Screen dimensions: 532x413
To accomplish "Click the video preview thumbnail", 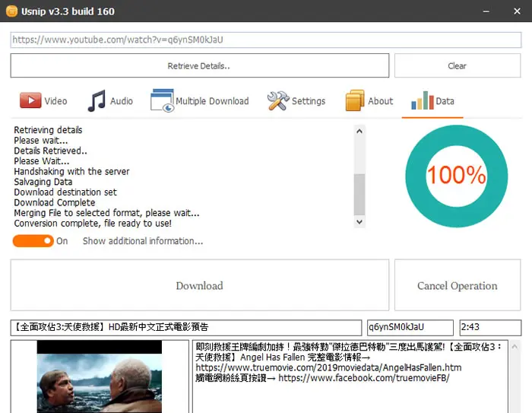I will (x=100, y=376).
